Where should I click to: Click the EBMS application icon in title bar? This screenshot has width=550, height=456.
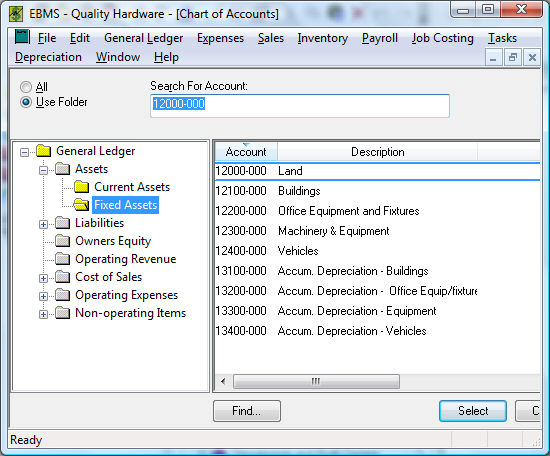pyautogui.click(x=16, y=14)
